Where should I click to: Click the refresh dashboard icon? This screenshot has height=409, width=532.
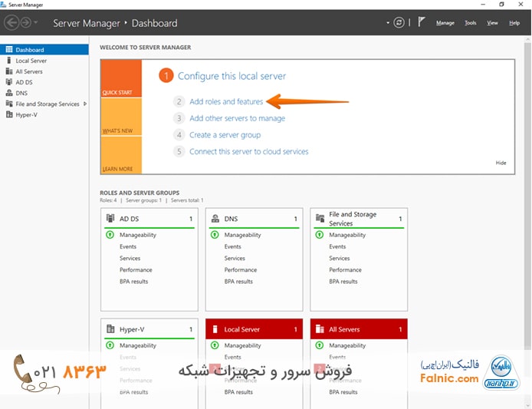pyautogui.click(x=399, y=23)
